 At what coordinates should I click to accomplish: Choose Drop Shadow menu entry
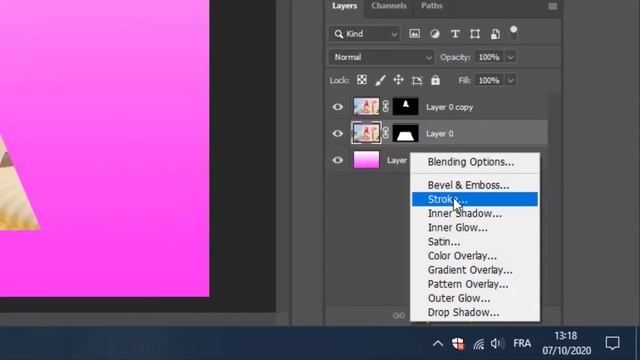[475, 313]
